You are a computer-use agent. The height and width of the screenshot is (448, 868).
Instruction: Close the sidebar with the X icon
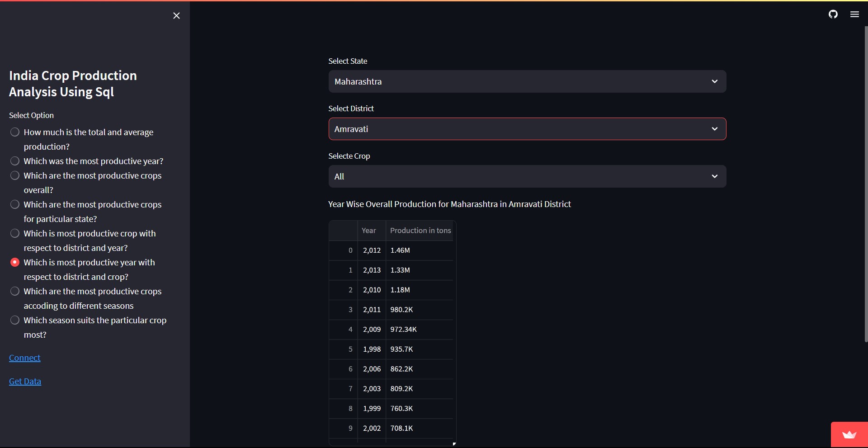[x=176, y=16]
